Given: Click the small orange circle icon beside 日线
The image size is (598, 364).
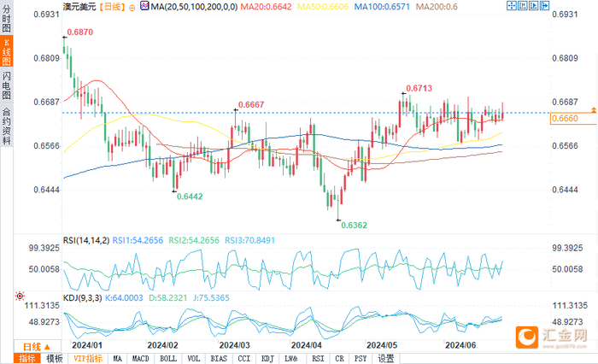Looking at the screenshot, I should click(132, 7).
